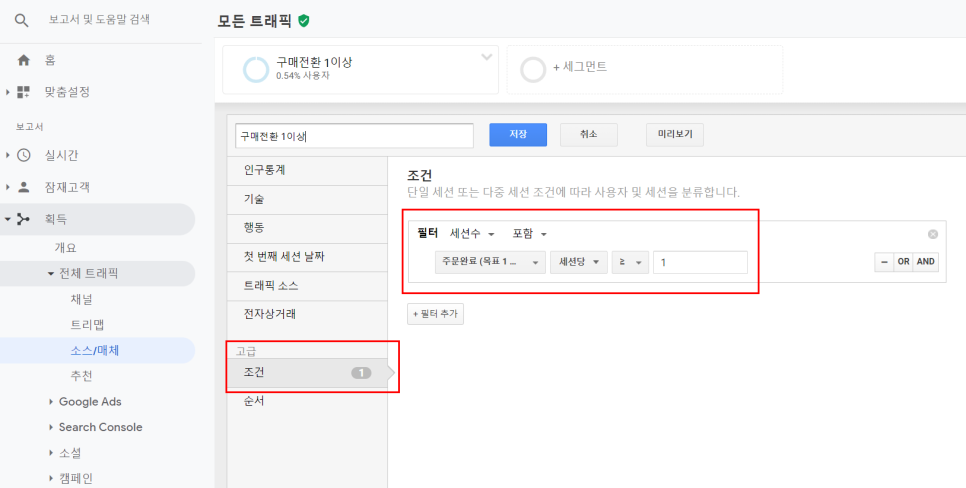Expand the Search Console tree arrow
The height and width of the screenshot is (488, 966).
click(x=51, y=428)
